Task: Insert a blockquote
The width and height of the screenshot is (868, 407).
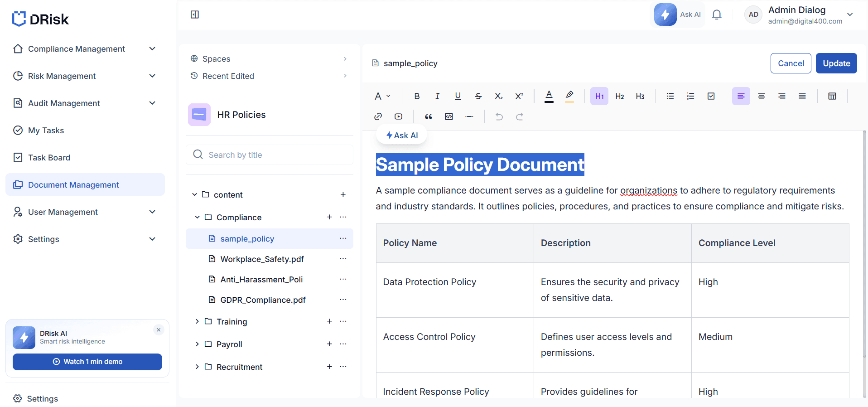Action: (429, 116)
